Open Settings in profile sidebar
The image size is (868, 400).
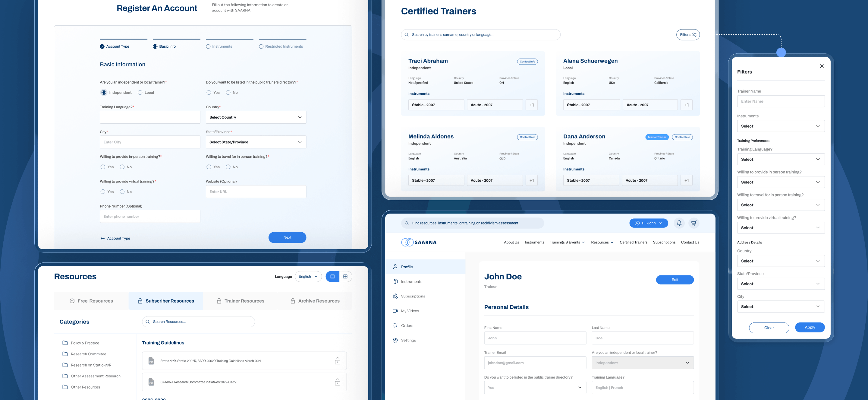(x=404, y=340)
